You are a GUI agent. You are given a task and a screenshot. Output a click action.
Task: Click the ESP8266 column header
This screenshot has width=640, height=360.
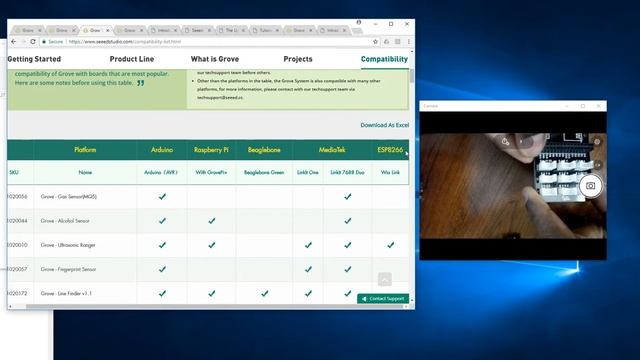[390, 150]
